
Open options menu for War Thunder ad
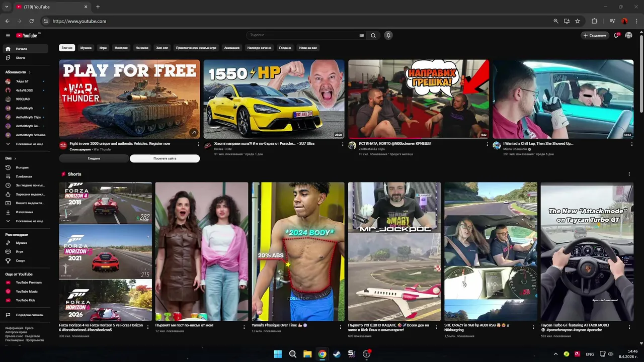[198, 144]
